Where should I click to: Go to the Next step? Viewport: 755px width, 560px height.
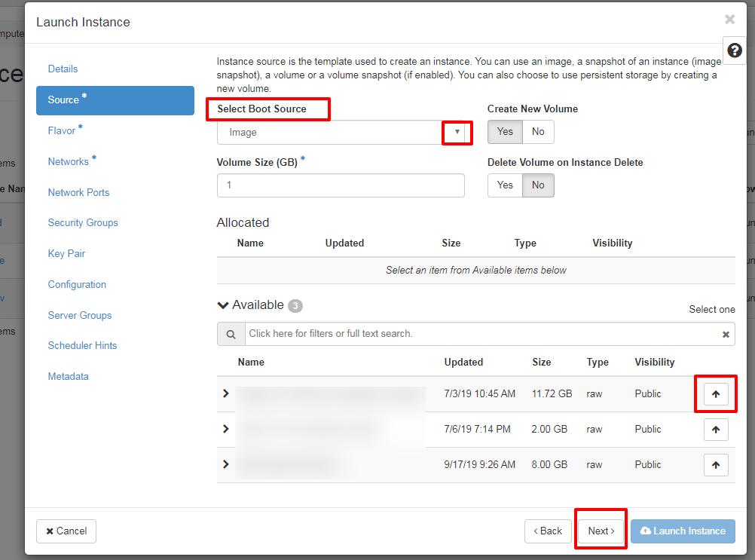601,531
